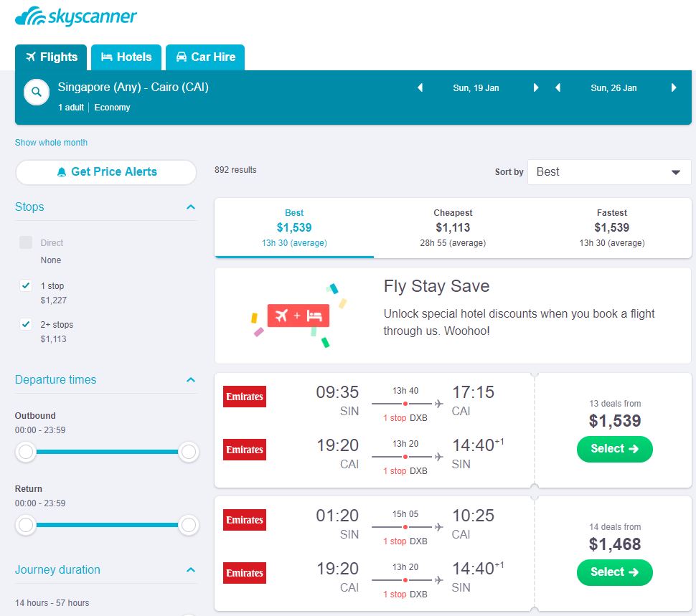Screen dimensions: 696x616
Task: Tick the disabled Direct checkbox
Action: pyautogui.click(x=26, y=242)
